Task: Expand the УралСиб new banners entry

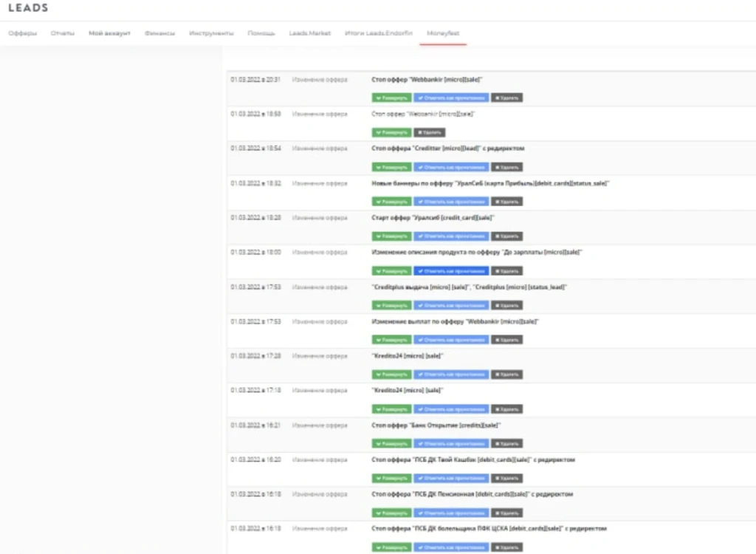Action: [391, 201]
